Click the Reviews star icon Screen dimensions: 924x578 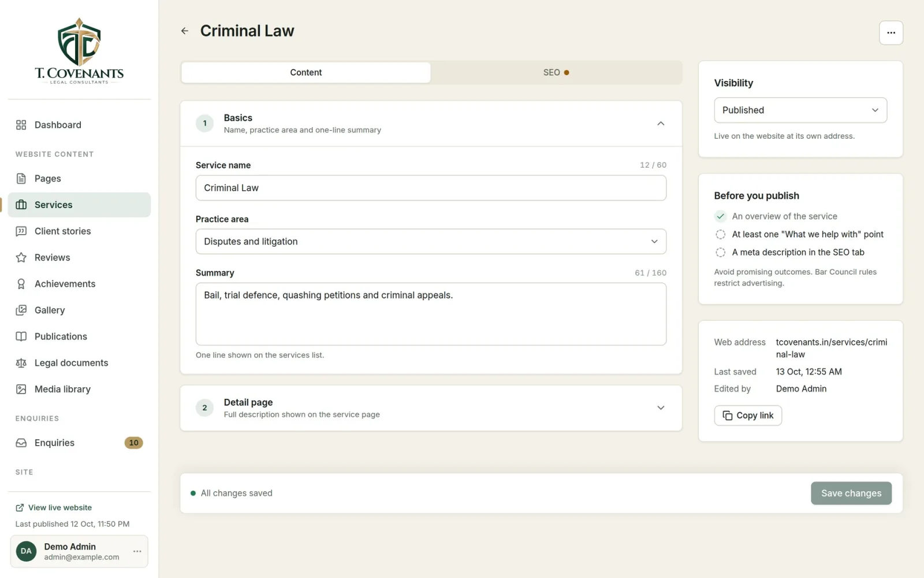(21, 258)
